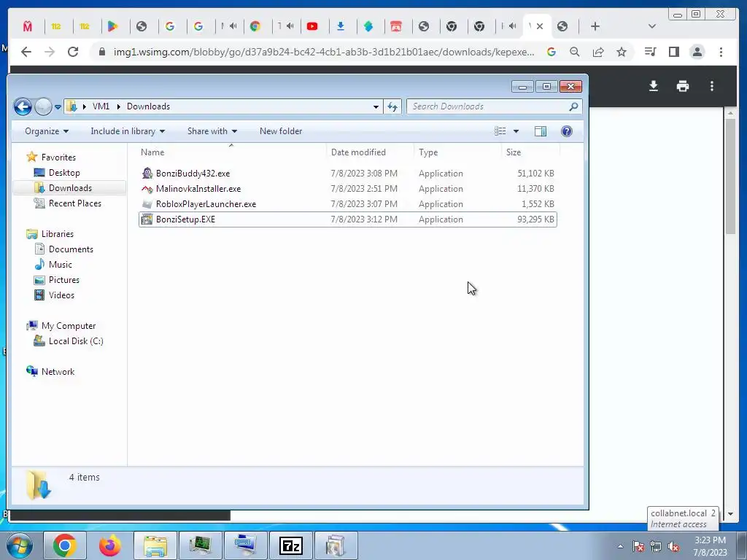The height and width of the screenshot is (560, 747).
Task: Download the PDF in the viewer
Action: tap(654, 86)
